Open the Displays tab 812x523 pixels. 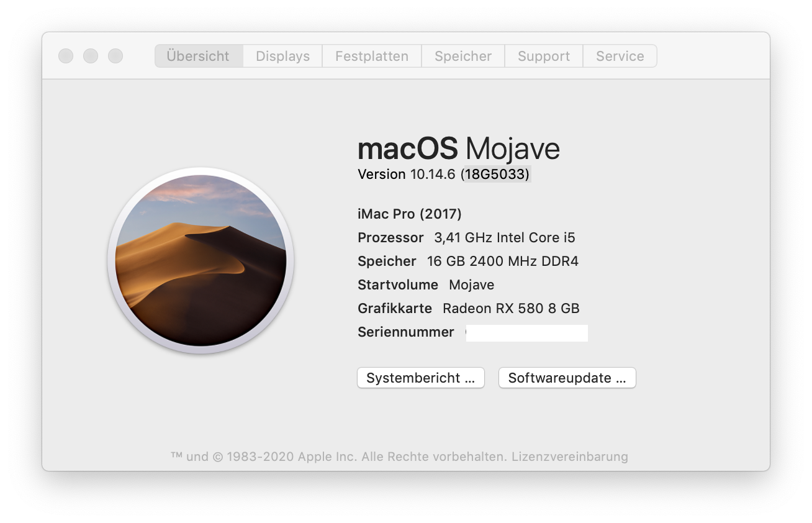click(282, 56)
